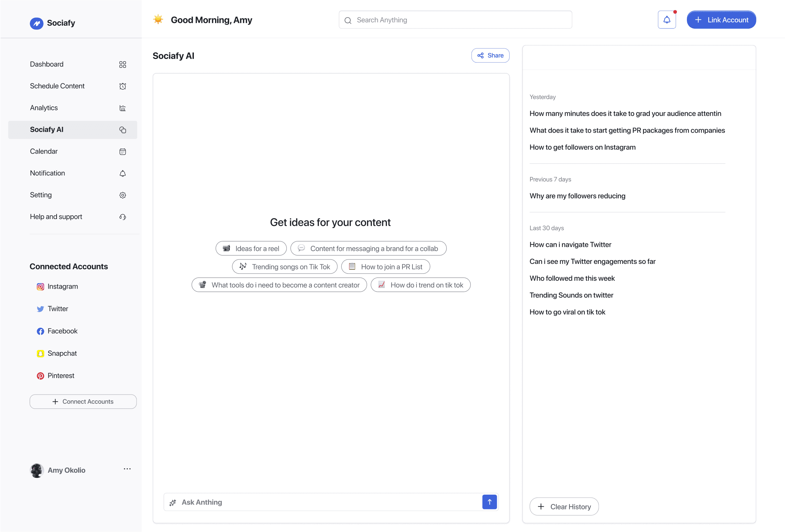Click the Calendar icon in sidebar
This screenshot has width=785, height=532.
122,152
